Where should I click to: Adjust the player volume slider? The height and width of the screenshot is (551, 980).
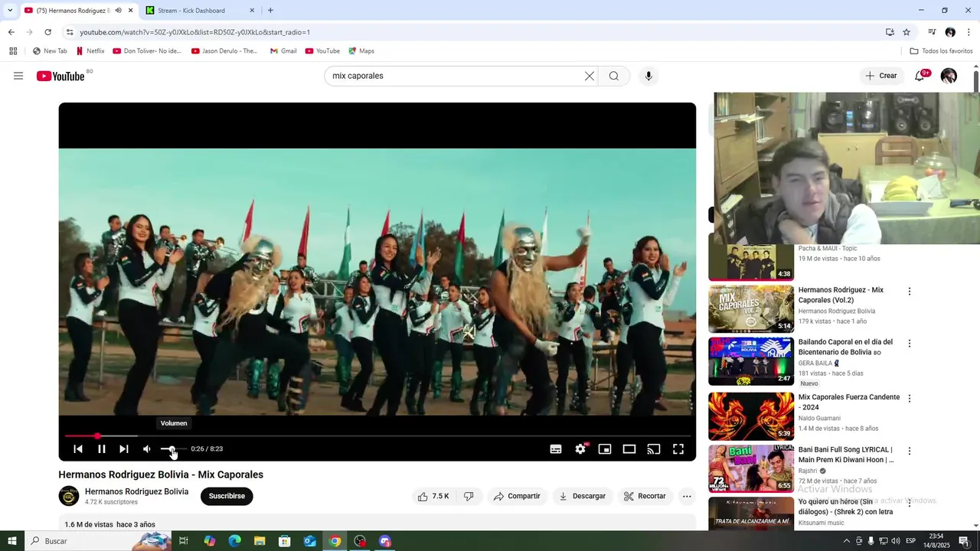click(173, 449)
